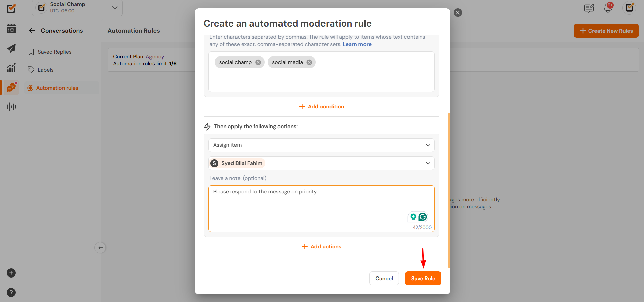This screenshot has width=644, height=302.
Task: Click the Save Rule button
Action: tap(423, 279)
